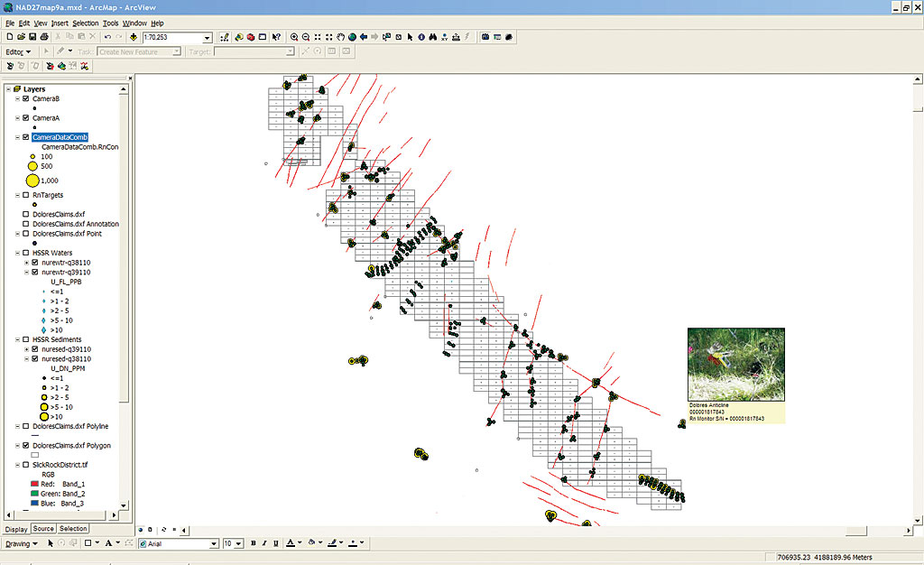Open the Editor dropdown menu
The image size is (924, 565).
18,51
